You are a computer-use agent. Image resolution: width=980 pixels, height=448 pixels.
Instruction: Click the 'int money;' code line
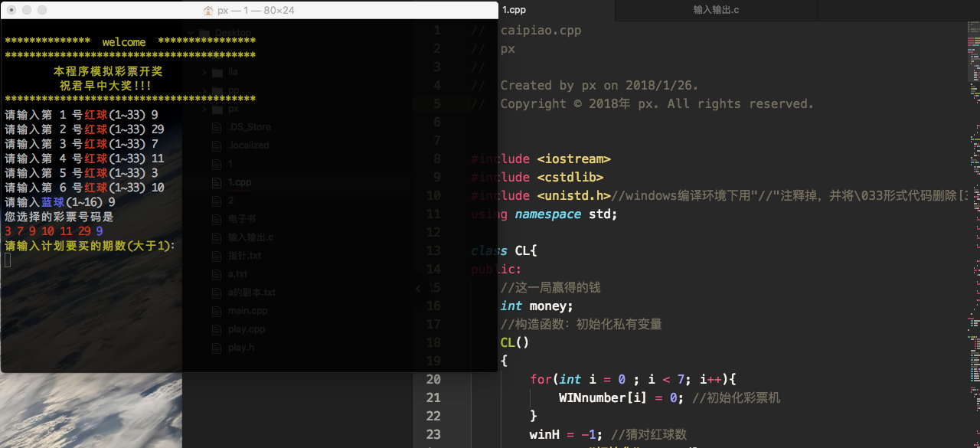coord(537,306)
